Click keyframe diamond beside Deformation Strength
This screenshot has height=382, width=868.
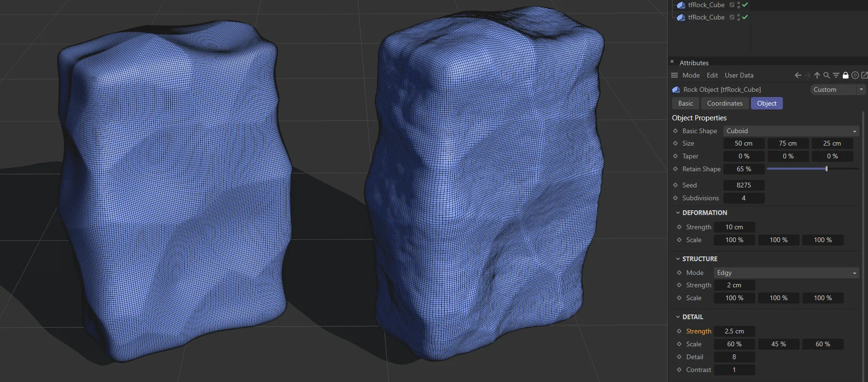pos(679,227)
